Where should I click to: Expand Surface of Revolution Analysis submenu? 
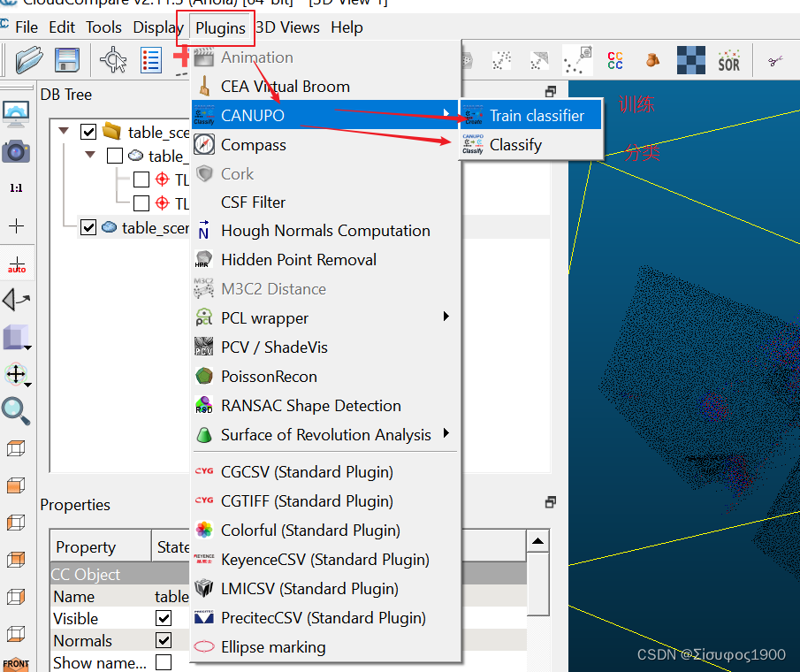pos(326,435)
